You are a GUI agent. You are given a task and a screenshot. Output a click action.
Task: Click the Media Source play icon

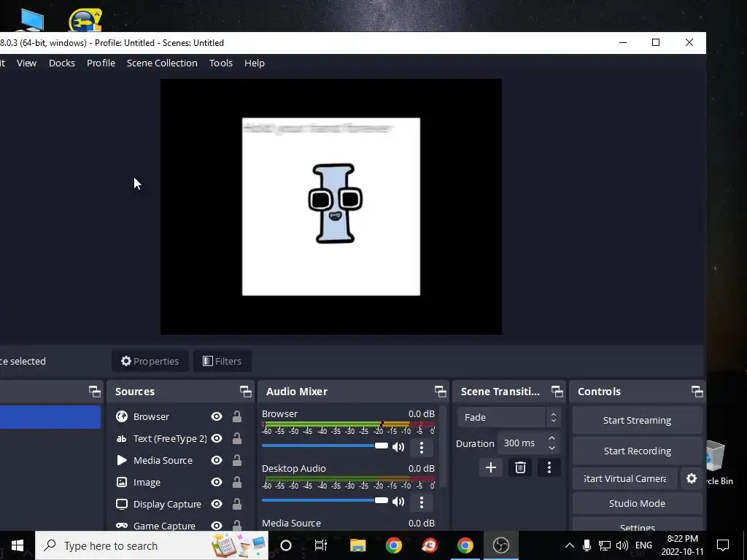(122, 461)
